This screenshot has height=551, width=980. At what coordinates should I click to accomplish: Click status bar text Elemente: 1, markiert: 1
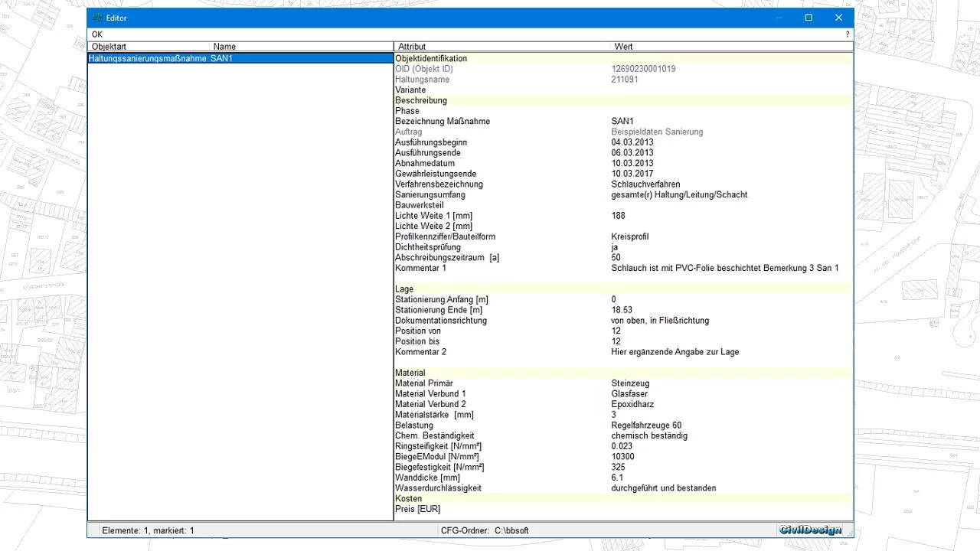[148, 530]
